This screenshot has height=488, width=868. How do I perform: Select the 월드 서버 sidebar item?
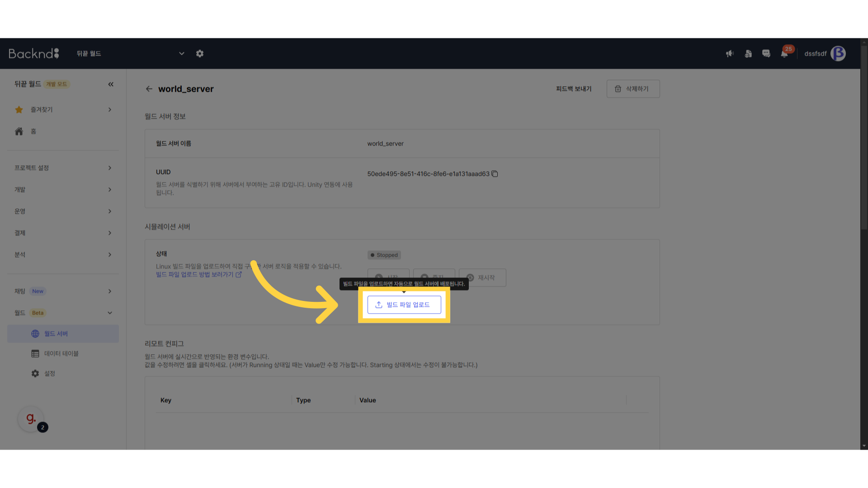pos(56,334)
